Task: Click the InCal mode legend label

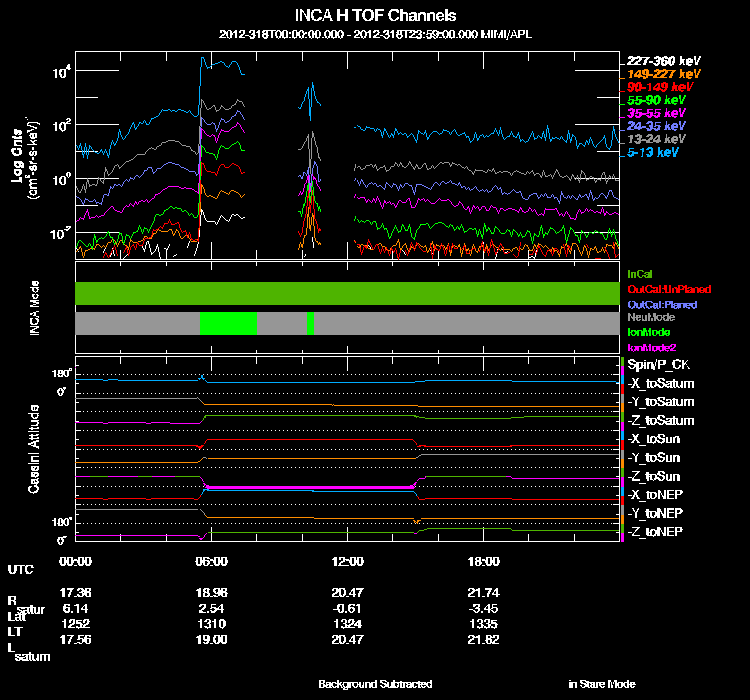Action: tap(640, 274)
